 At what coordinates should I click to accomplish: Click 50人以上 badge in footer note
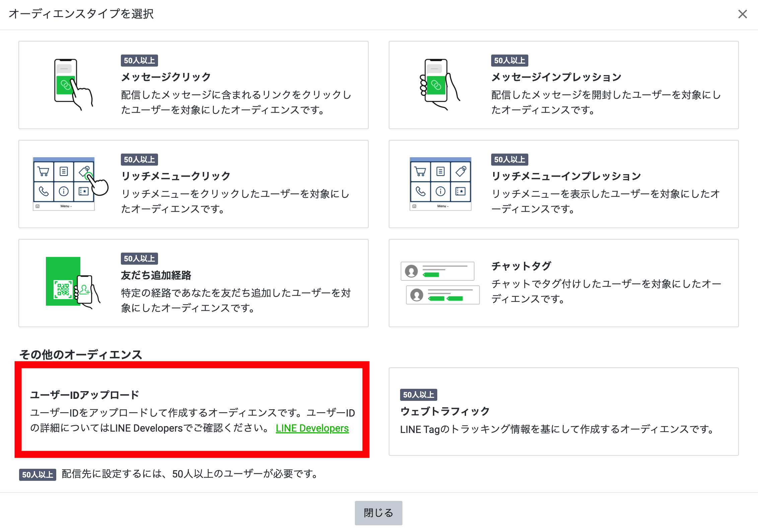click(x=37, y=474)
